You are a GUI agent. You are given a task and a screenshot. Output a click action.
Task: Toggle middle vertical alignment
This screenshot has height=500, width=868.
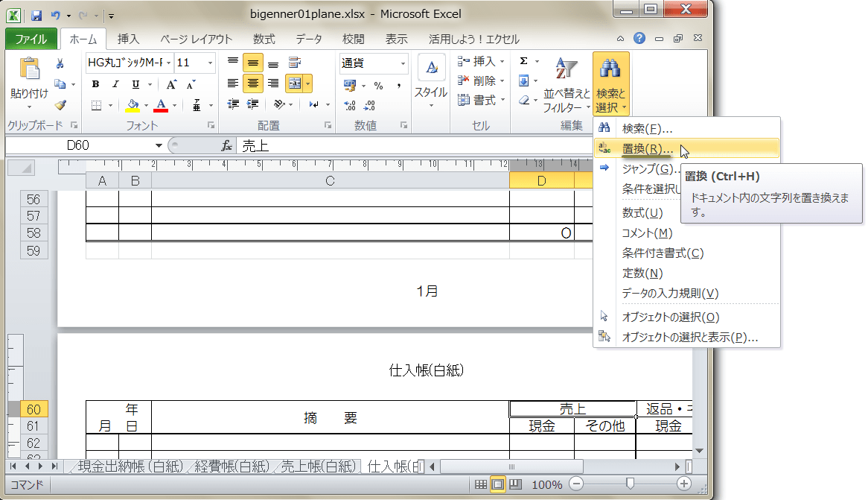[253, 63]
